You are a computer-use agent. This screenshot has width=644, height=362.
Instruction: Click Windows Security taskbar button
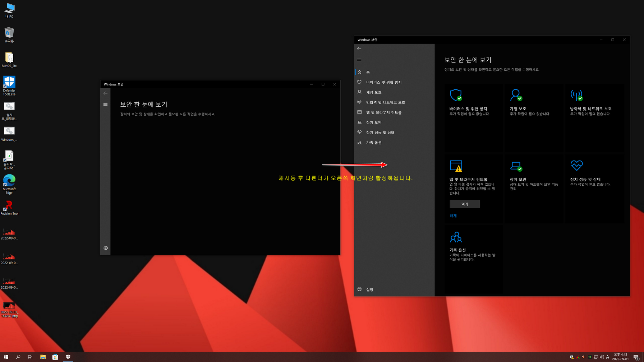[68, 357]
